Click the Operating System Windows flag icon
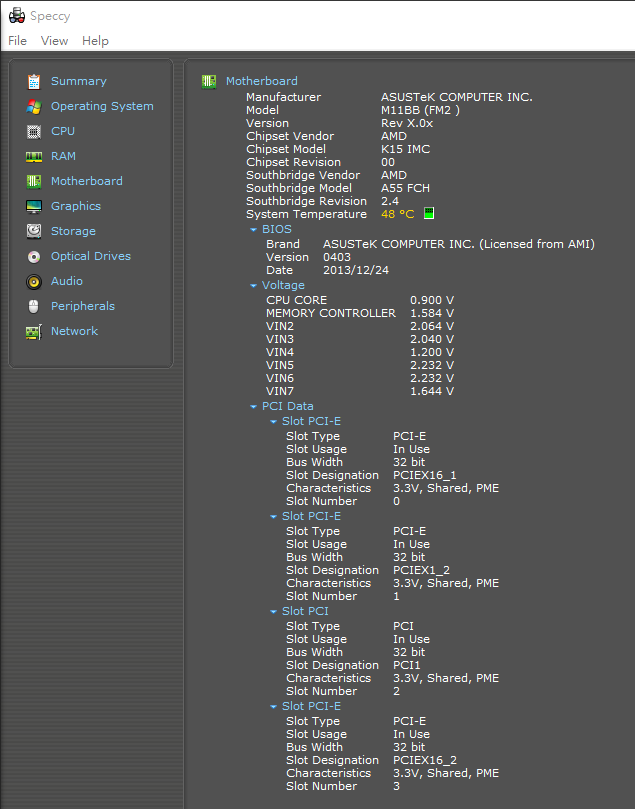Image resolution: width=635 pixels, height=809 pixels. click(34, 107)
